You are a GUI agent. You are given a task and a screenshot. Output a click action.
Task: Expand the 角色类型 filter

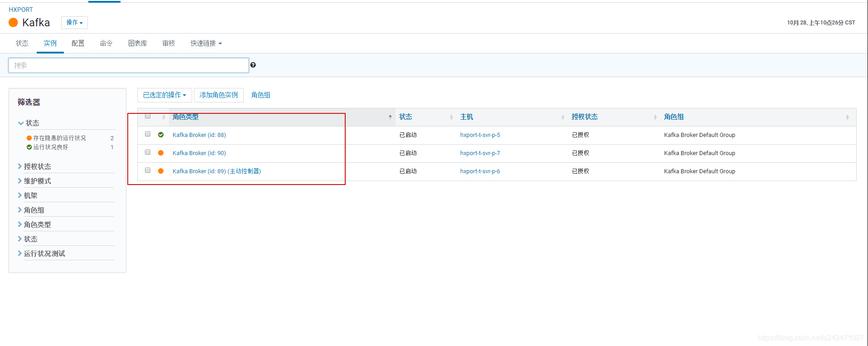34,224
